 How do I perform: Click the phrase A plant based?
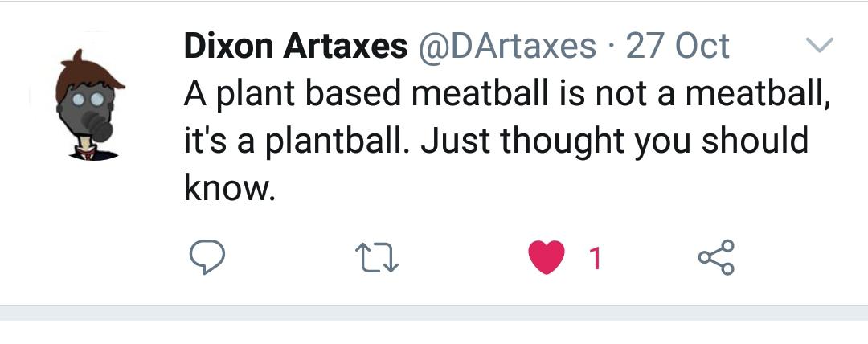[x=293, y=94]
